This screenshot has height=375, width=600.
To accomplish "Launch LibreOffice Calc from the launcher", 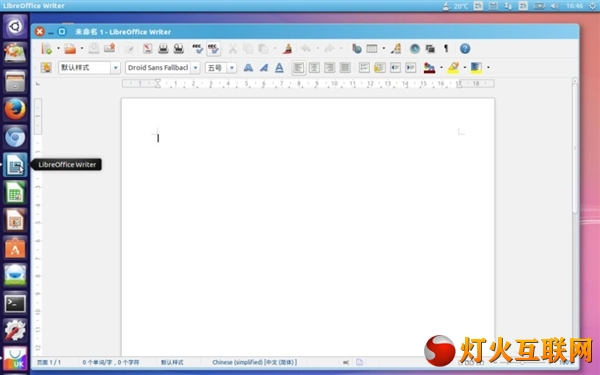I will 15,192.
